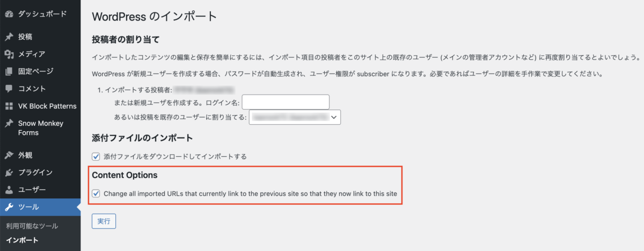
Task: Click the pages icon beside 固定ページ
Action: (x=9, y=71)
